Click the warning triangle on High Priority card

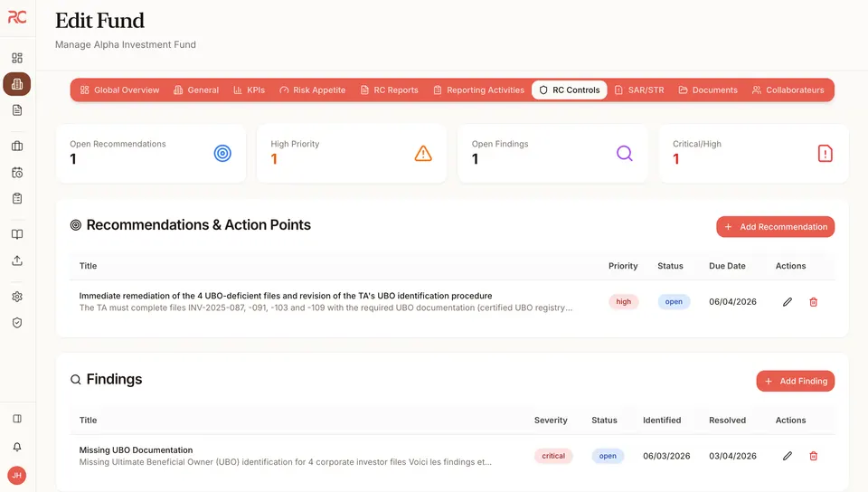[x=423, y=154]
